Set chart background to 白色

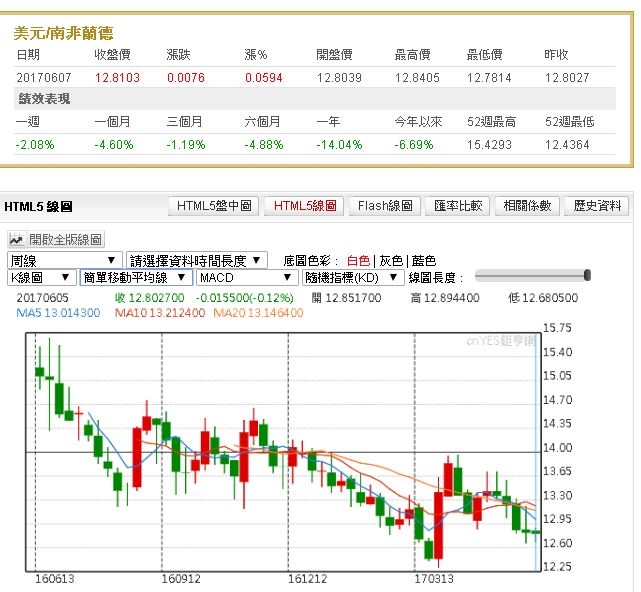click(x=358, y=261)
